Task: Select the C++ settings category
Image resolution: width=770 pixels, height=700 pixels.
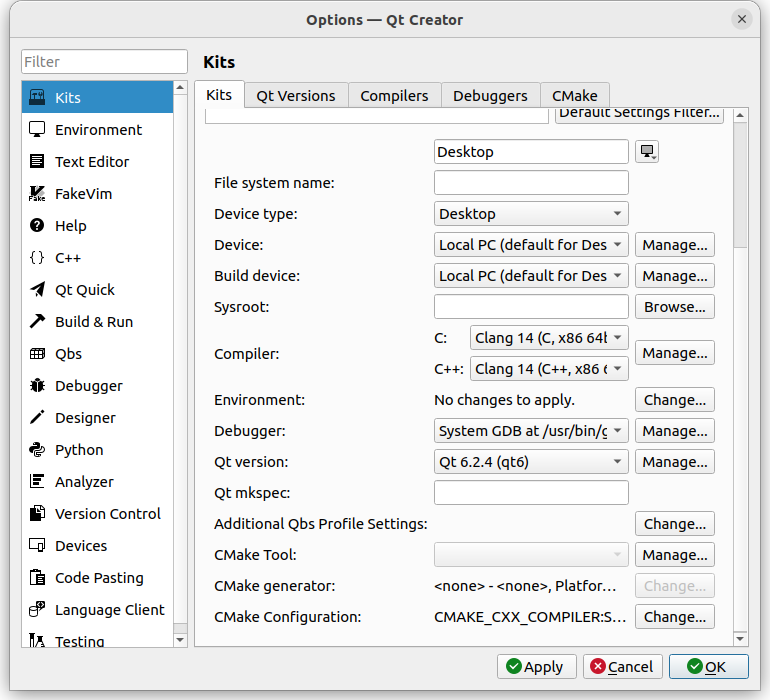Action: 97,257
